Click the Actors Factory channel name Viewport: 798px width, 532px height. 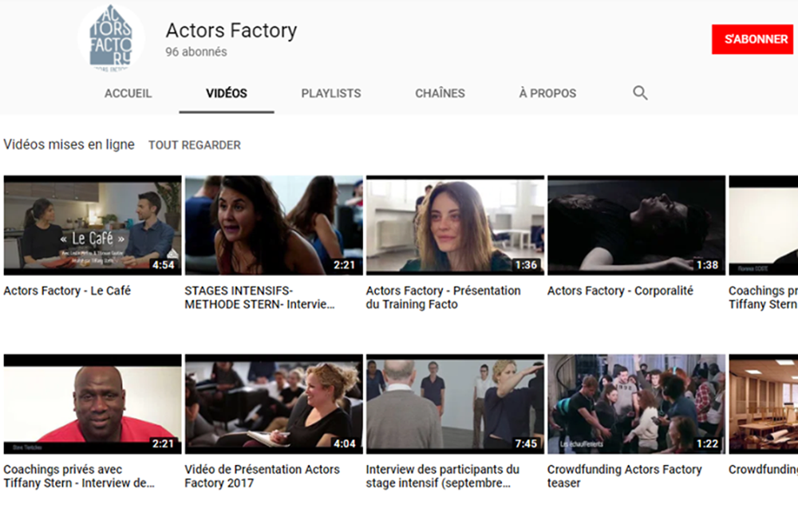(x=231, y=30)
